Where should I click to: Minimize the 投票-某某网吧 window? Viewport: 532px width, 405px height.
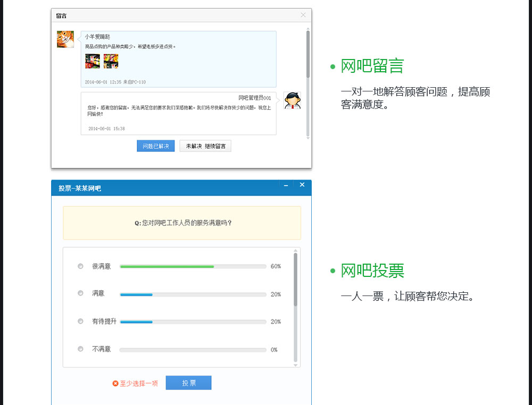pyautogui.click(x=286, y=185)
